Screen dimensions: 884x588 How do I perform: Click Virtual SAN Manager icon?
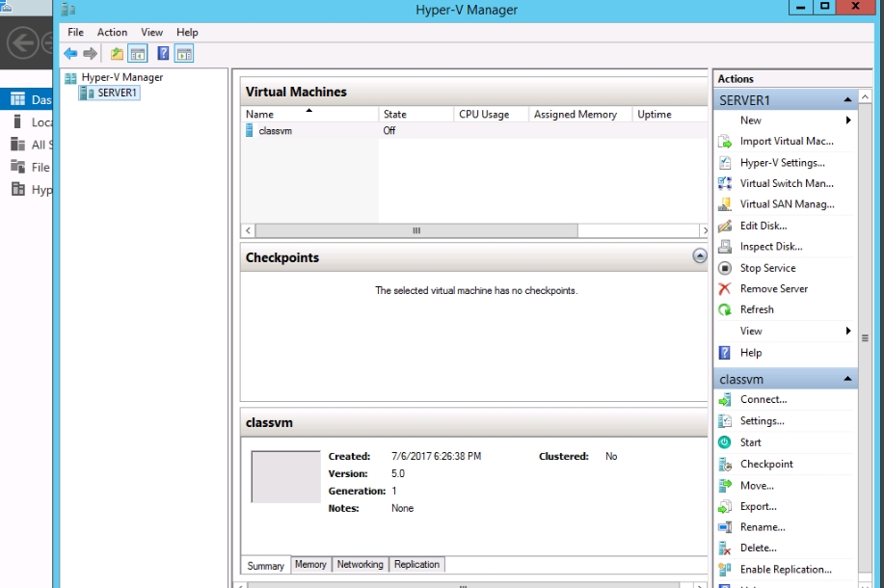pyautogui.click(x=725, y=204)
